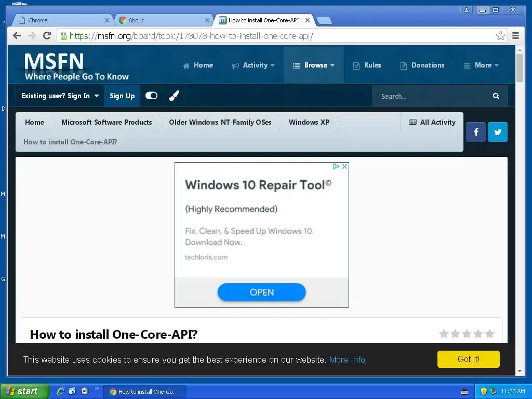Click the OPEN button in the ad
The height and width of the screenshot is (399, 532).
[x=262, y=292]
